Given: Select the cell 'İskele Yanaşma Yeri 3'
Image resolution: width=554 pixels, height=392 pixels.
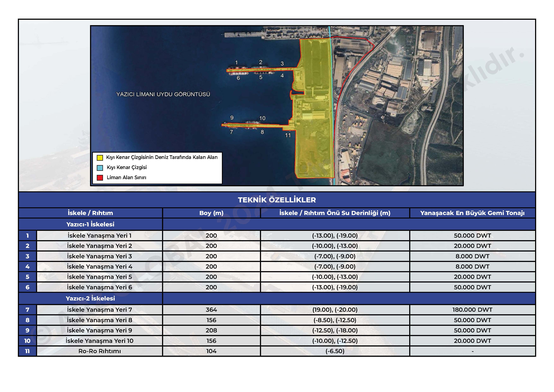Looking at the screenshot, I should pos(100,256).
